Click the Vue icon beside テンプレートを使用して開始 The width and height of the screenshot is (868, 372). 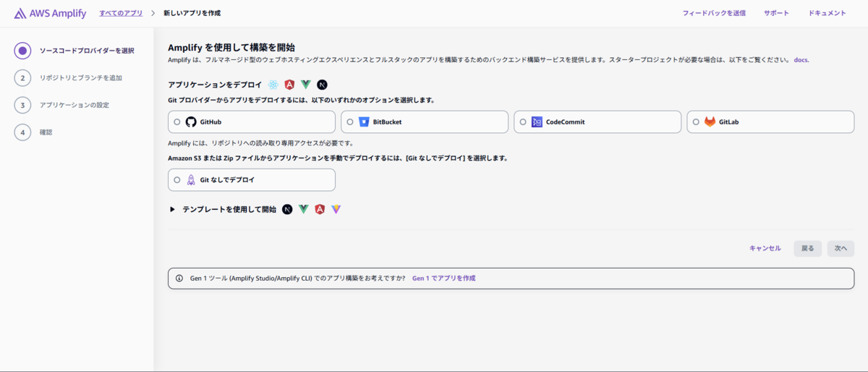pos(304,209)
